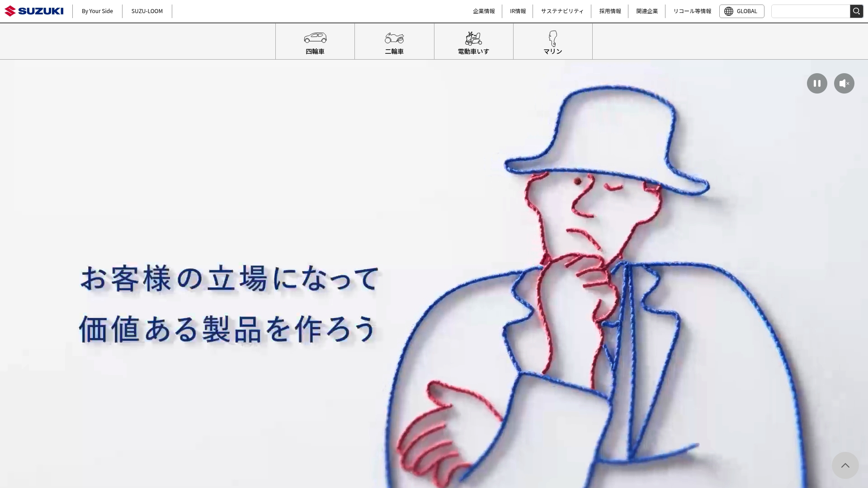Select the マリン outboard category
This screenshot has width=868, height=488.
tap(552, 41)
